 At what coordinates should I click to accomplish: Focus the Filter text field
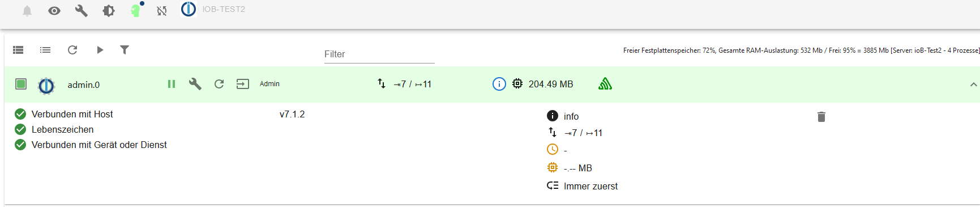379,54
